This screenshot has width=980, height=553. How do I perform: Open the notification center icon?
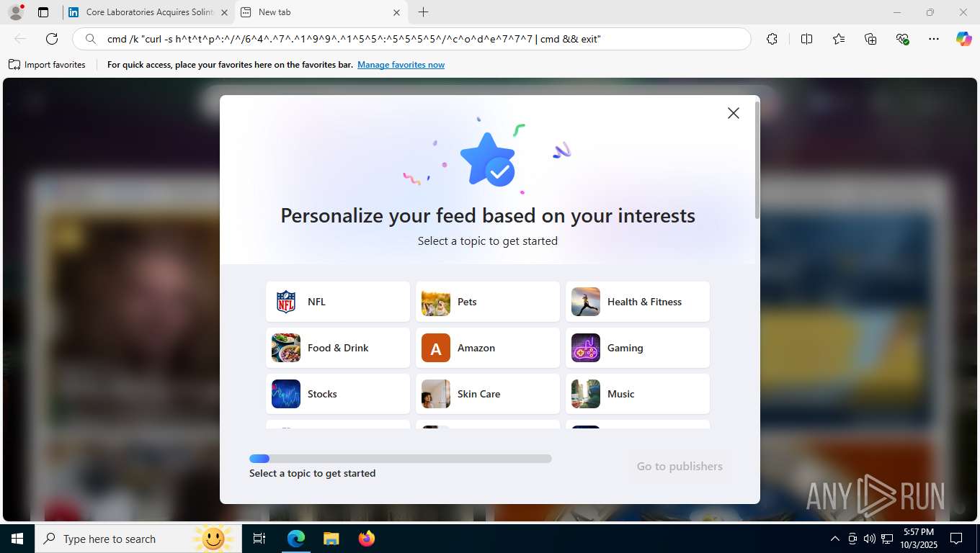coord(956,539)
